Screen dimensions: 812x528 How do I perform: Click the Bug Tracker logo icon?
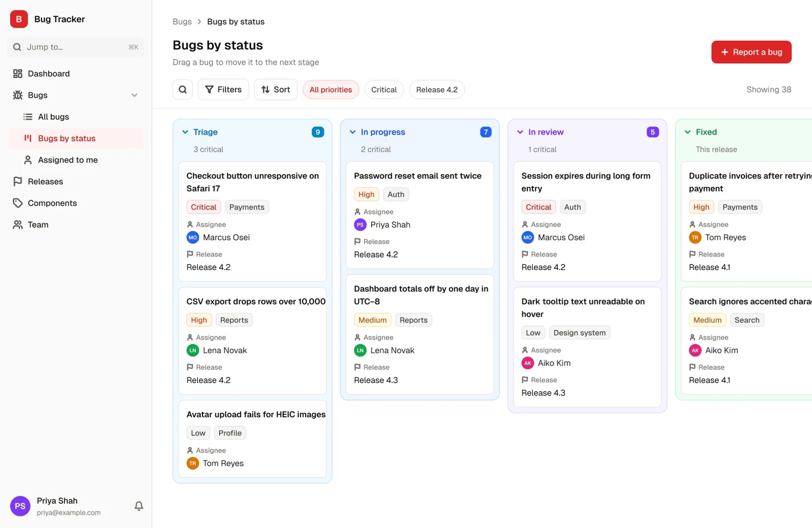[19, 19]
